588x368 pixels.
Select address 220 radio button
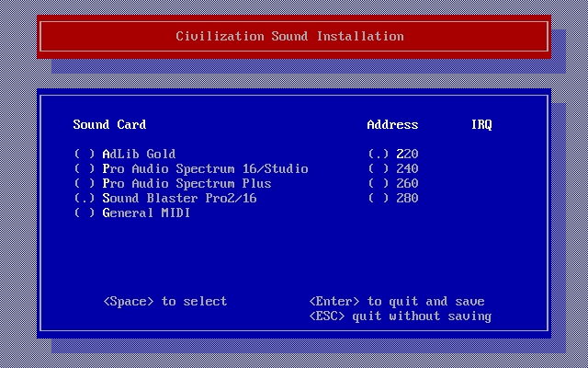(x=379, y=155)
